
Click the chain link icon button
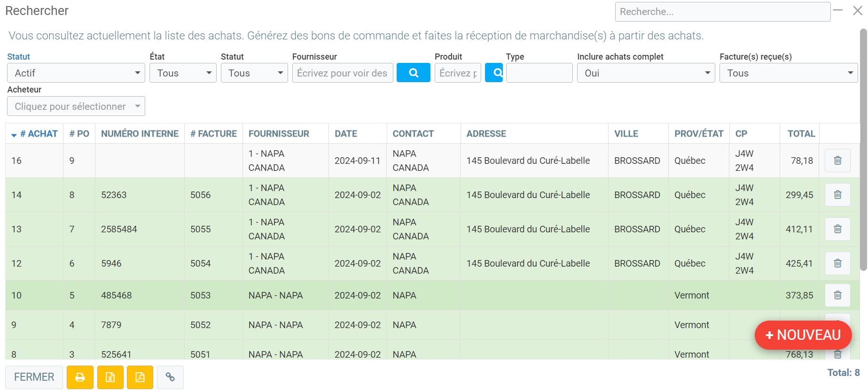coord(170,377)
